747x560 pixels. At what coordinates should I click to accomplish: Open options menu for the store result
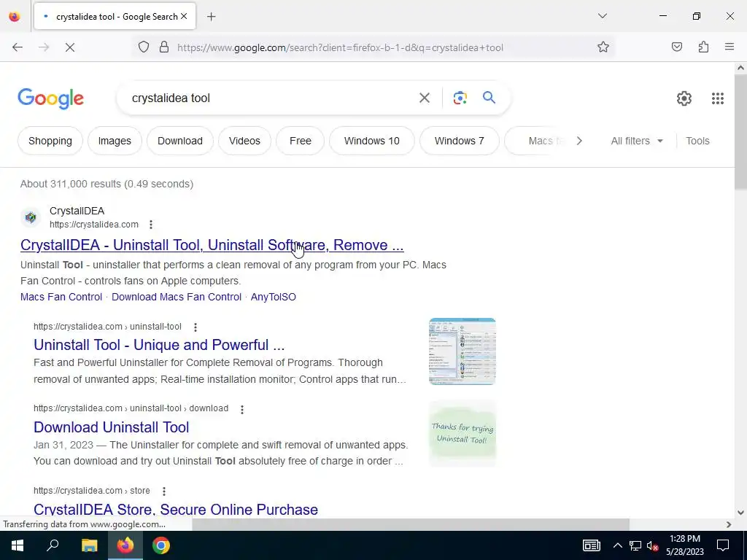click(x=164, y=491)
